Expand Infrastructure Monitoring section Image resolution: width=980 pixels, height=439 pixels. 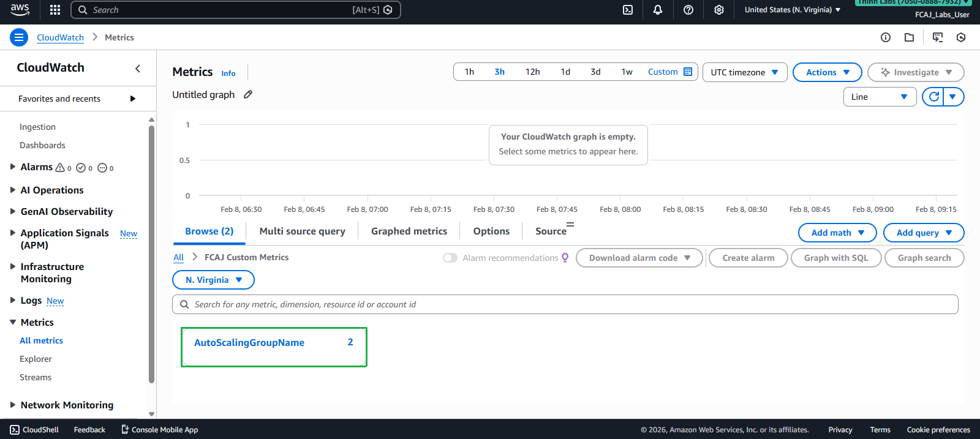[13, 266]
